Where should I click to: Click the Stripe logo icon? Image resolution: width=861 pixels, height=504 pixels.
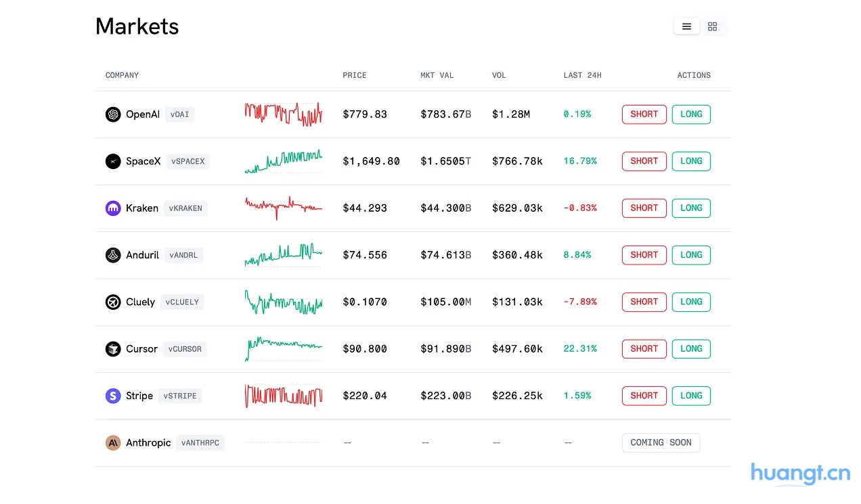pos(113,396)
